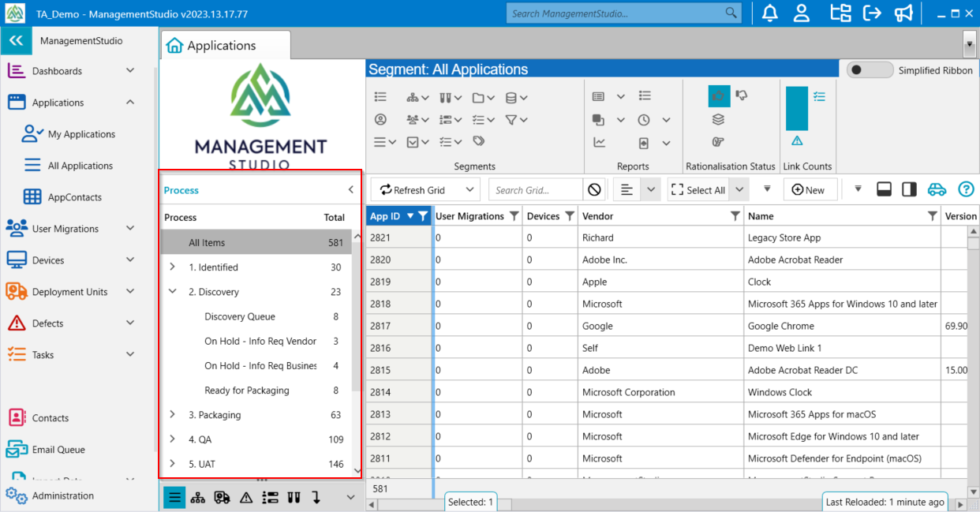Open the user profile icon in title bar
The height and width of the screenshot is (512, 980).
point(802,13)
